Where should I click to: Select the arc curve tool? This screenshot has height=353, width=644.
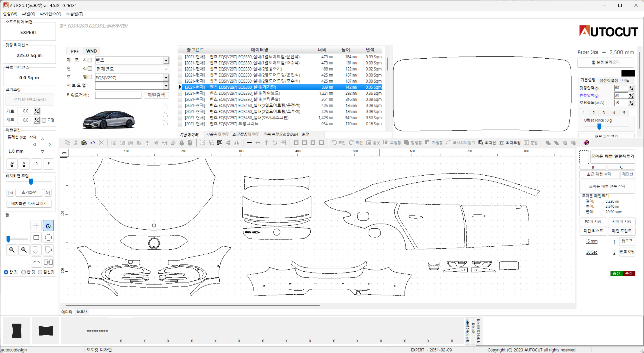click(36, 262)
